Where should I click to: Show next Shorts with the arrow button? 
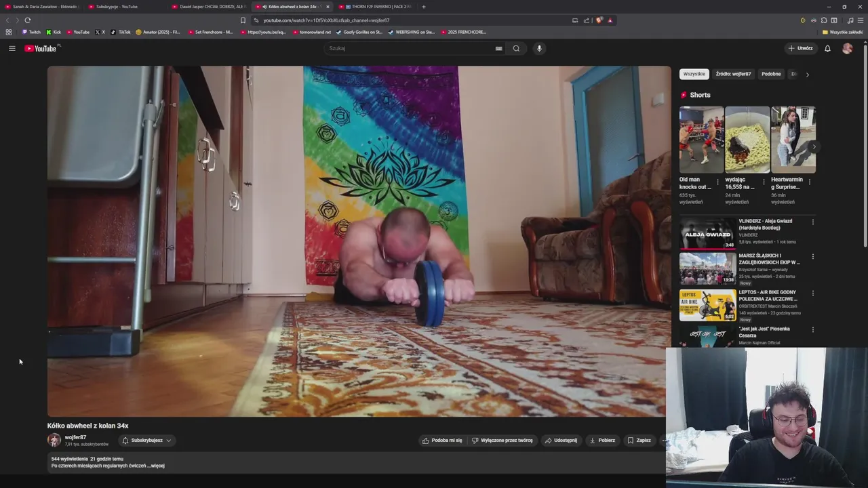coord(814,146)
